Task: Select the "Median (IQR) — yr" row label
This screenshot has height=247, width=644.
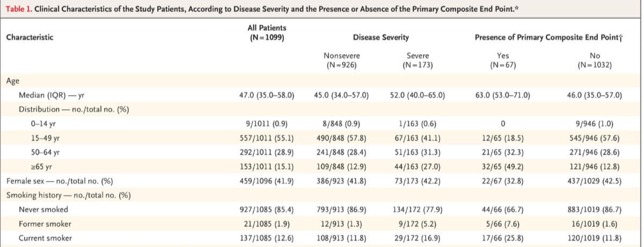Action: pyautogui.click(x=52, y=96)
